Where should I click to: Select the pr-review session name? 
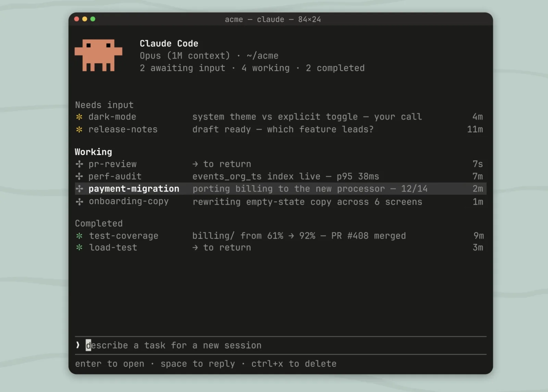[112, 164]
